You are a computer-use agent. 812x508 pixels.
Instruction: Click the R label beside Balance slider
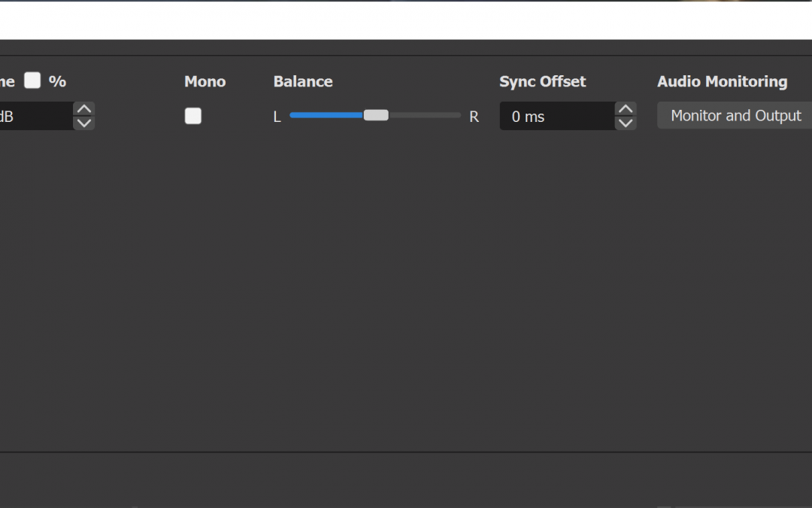[474, 117]
